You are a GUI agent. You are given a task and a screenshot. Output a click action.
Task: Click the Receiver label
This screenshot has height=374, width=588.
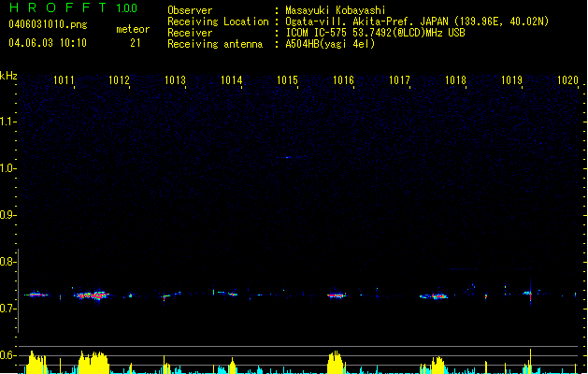coord(190,33)
